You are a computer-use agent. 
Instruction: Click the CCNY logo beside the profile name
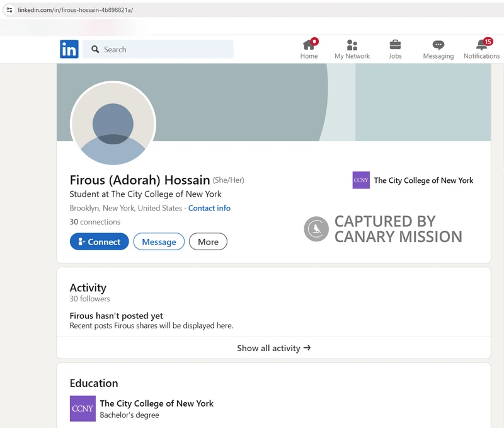(361, 180)
